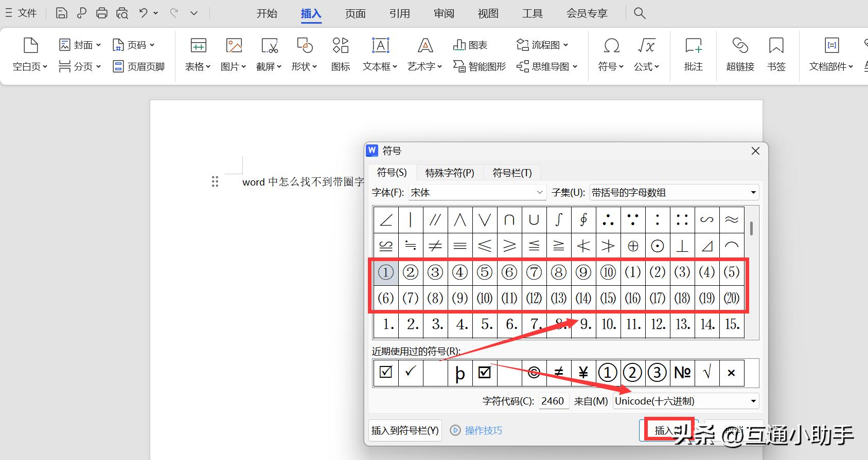
Task: Expand the Unicode source (来自) dropdown
Action: pyautogui.click(x=753, y=401)
